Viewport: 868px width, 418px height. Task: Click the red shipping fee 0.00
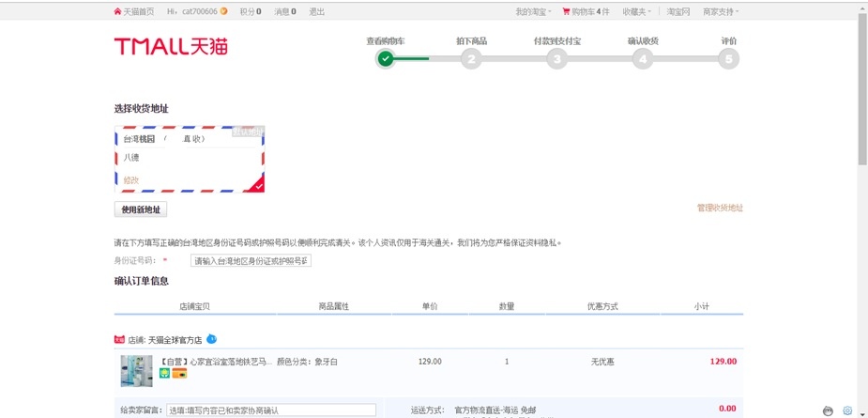(x=727, y=408)
